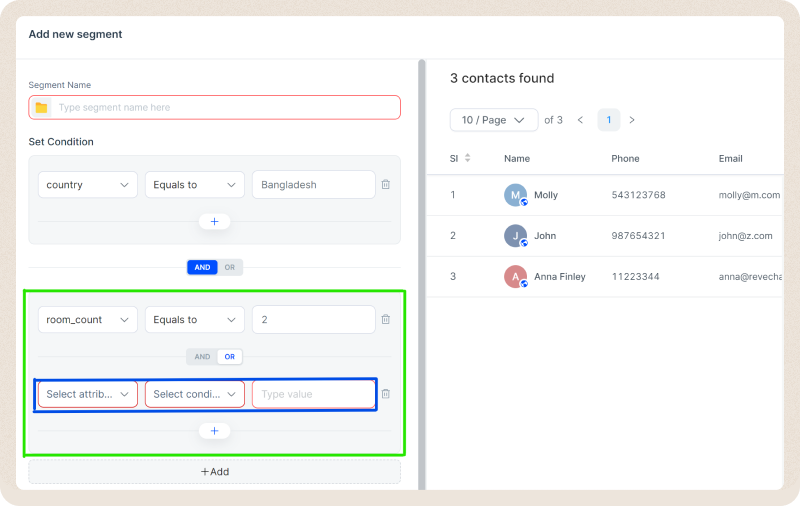Click phone number 987654321
Viewport: 800px width, 506px height.
(638, 236)
